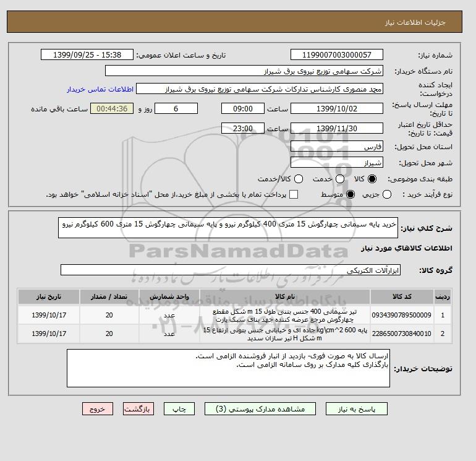Viewport: 476px width, 461px height.
Task: Click row 1 quantity 20
Action: tap(109, 315)
